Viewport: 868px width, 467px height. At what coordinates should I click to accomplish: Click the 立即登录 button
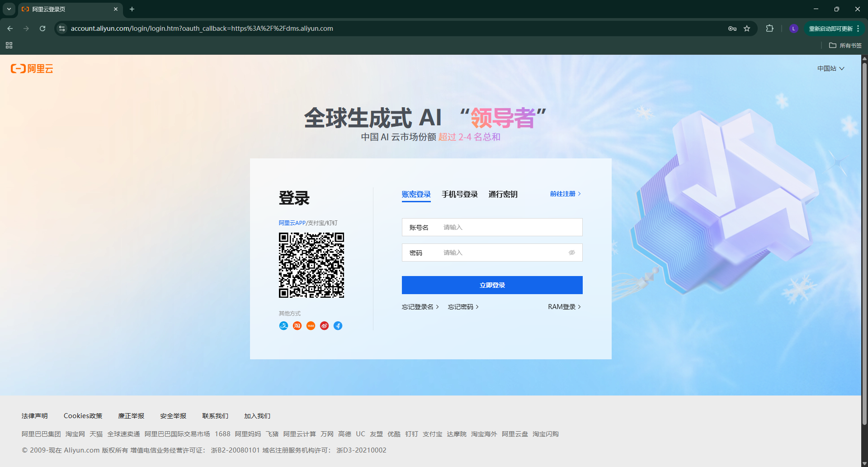pyautogui.click(x=492, y=285)
